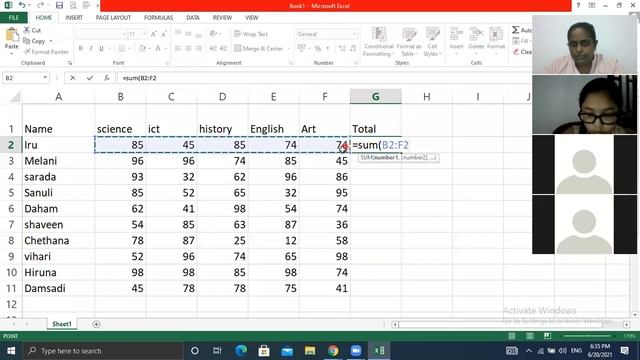Screen dimensions: 640x360
Task: Click the Enter checkmark in formula bar
Action: click(x=90, y=78)
